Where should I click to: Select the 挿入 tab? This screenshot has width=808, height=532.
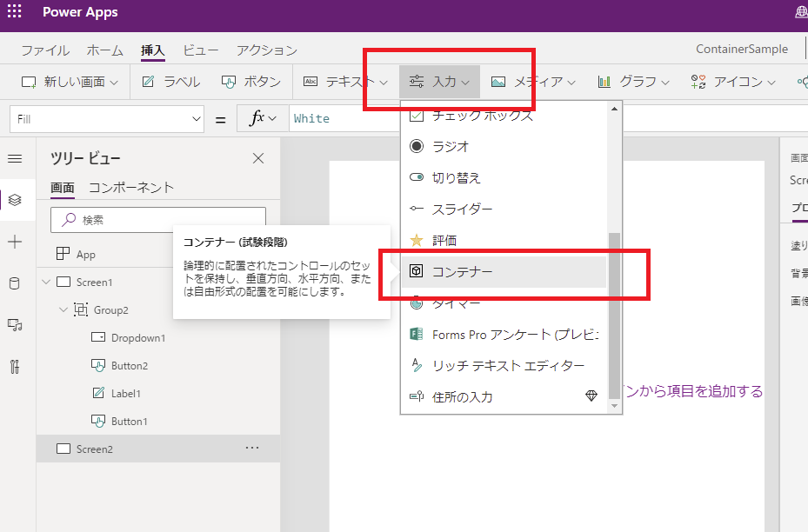[x=152, y=50]
